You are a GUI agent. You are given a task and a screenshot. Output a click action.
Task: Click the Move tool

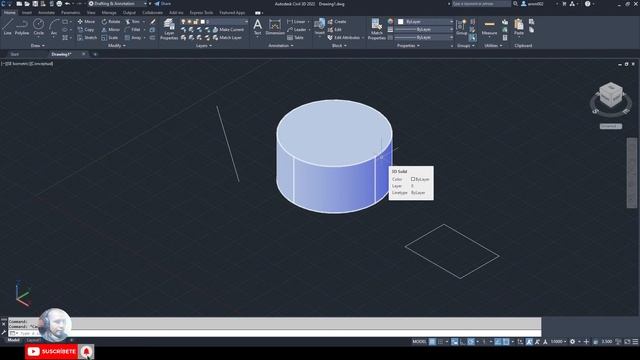tap(86, 22)
